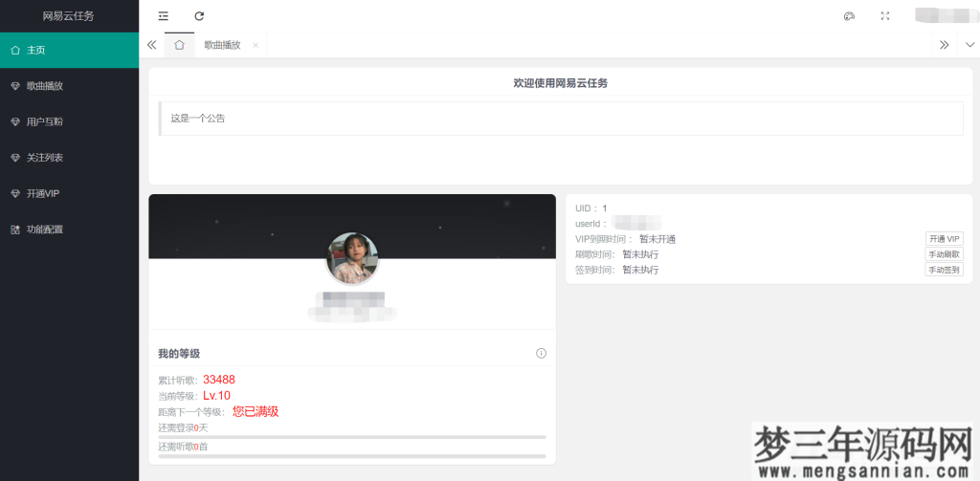This screenshot has height=481, width=980.
Task: Click the home icon tab
Action: click(x=179, y=45)
